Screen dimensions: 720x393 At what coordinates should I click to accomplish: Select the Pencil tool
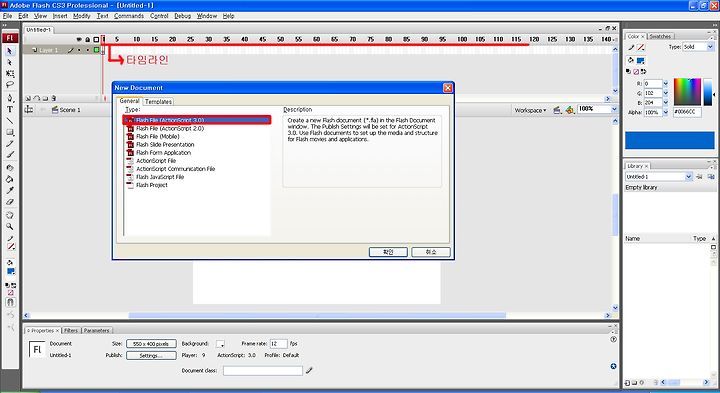tap(10, 143)
